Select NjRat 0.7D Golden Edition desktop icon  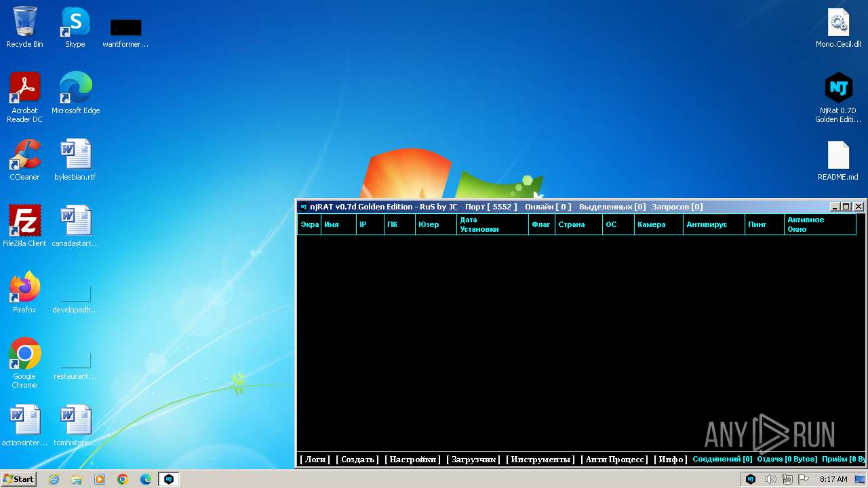838,98
